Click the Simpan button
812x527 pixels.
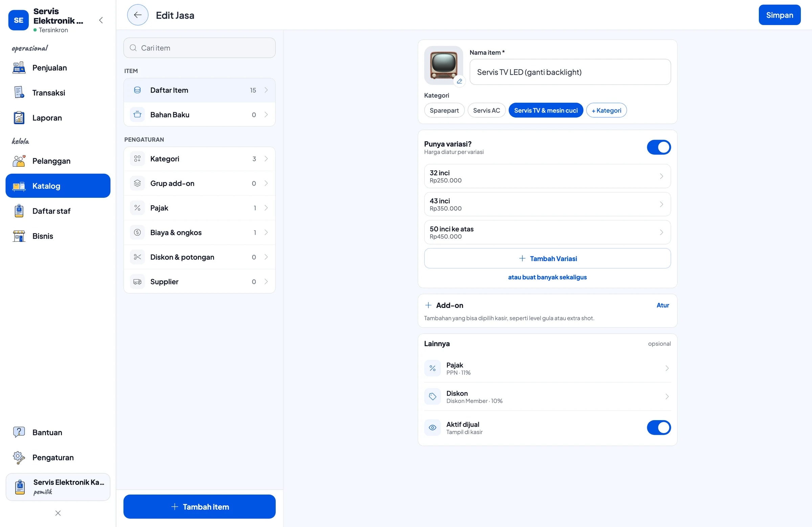[x=779, y=15]
